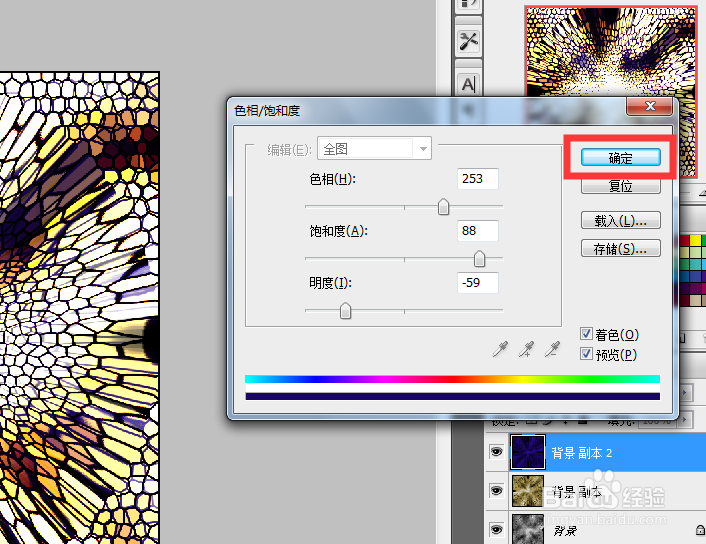Click 存储(S)... to save settings
The height and width of the screenshot is (544, 706).
[620, 248]
